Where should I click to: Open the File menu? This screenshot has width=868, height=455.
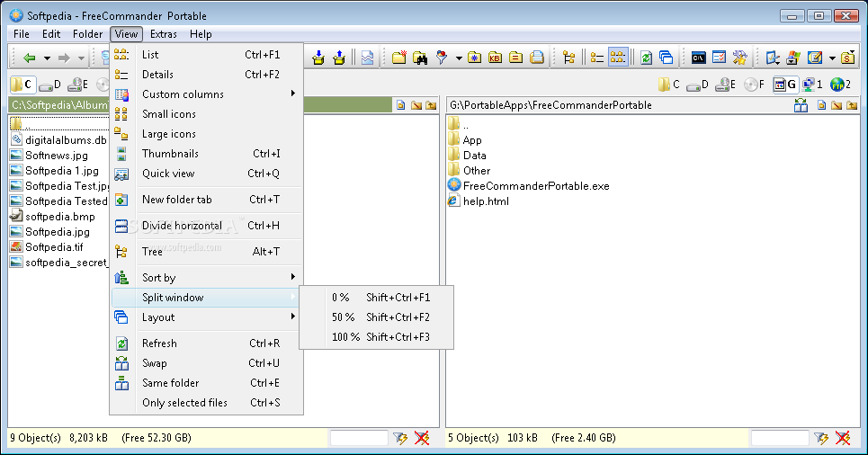21,34
